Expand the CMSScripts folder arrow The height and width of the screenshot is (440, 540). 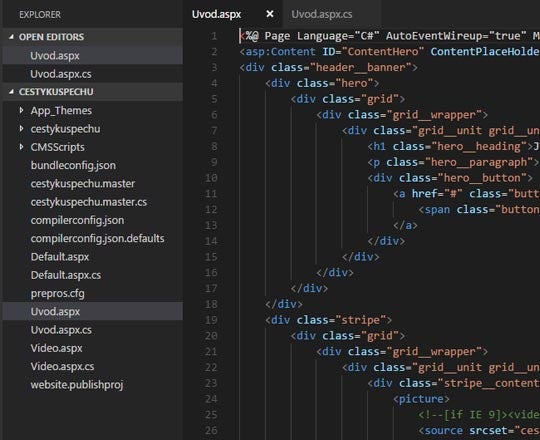(21, 147)
